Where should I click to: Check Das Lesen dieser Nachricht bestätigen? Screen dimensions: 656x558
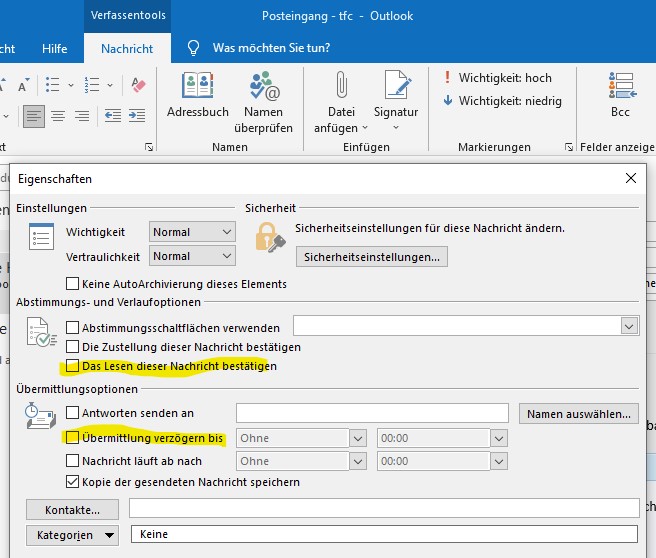[x=72, y=366]
